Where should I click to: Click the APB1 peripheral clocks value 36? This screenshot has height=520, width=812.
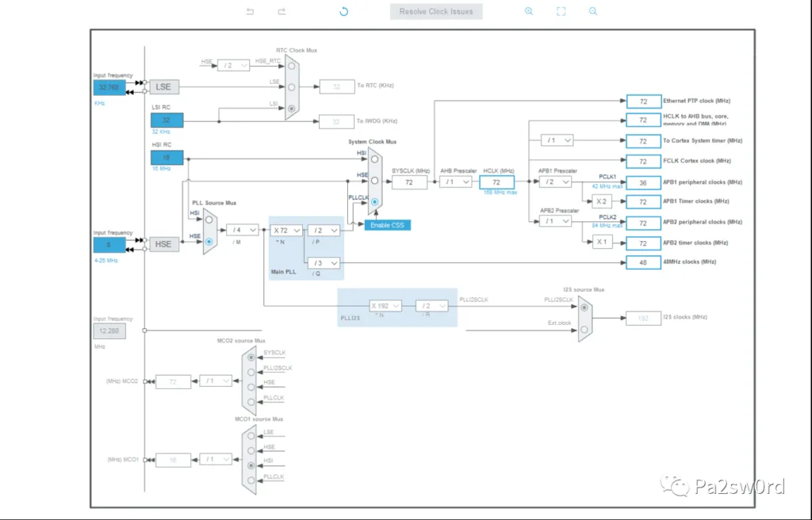644,183
